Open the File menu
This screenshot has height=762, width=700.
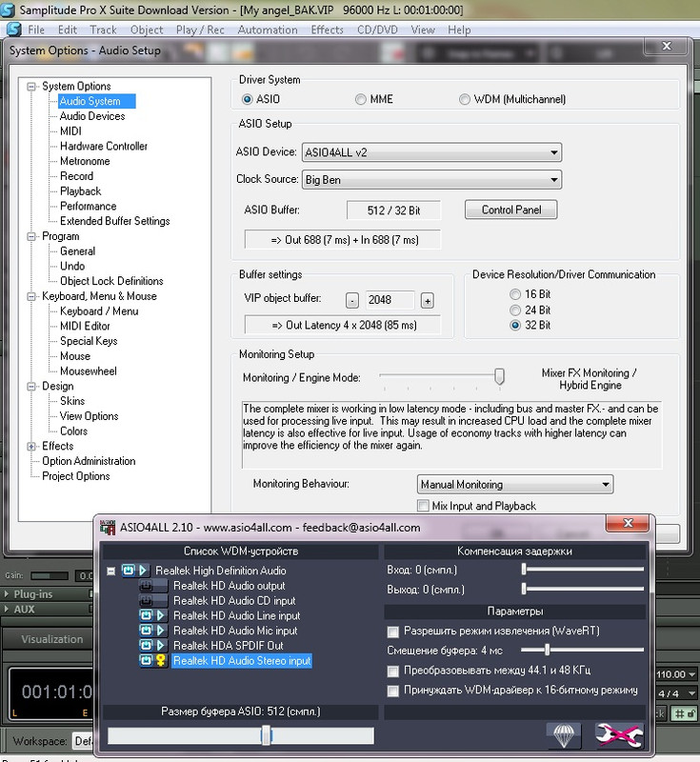[36, 30]
